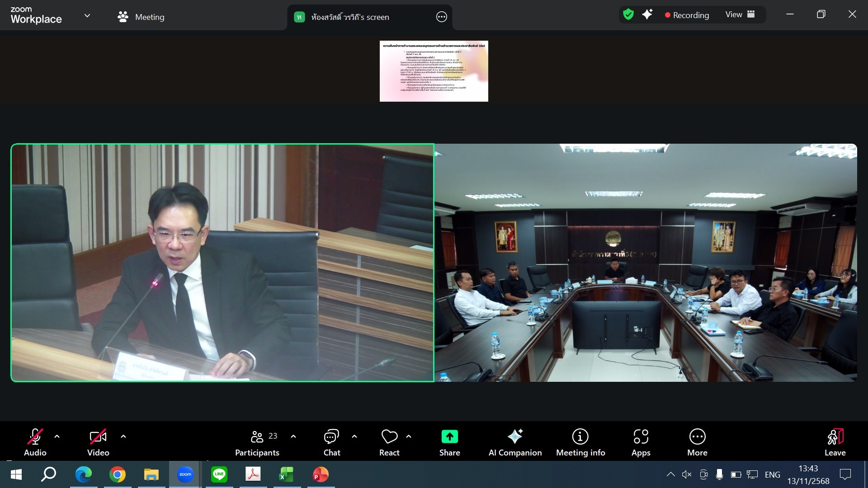Open LINE app from taskbar
868x488 pixels.
point(219,474)
